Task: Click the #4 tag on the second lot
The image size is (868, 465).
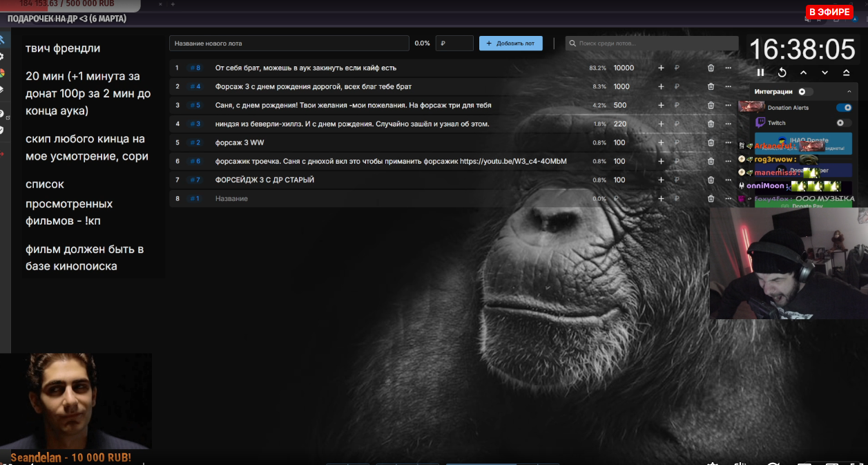Action: pyautogui.click(x=195, y=86)
